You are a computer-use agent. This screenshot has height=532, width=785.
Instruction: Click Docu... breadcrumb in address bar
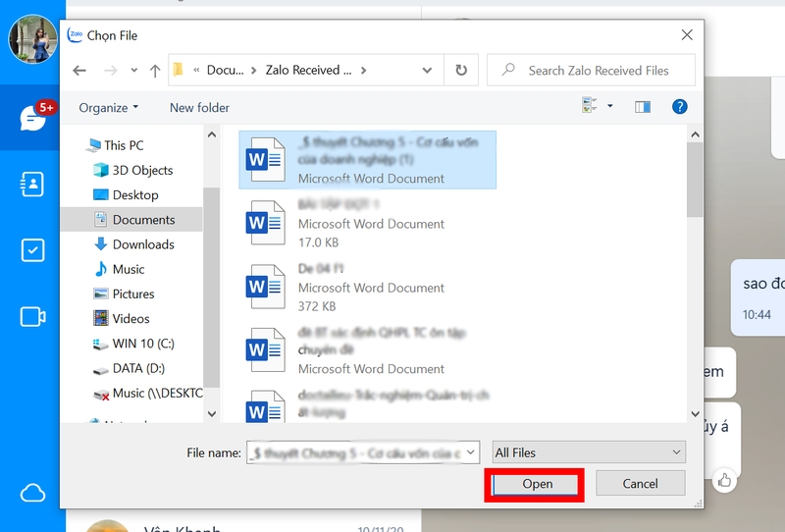(x=226, y=70)
